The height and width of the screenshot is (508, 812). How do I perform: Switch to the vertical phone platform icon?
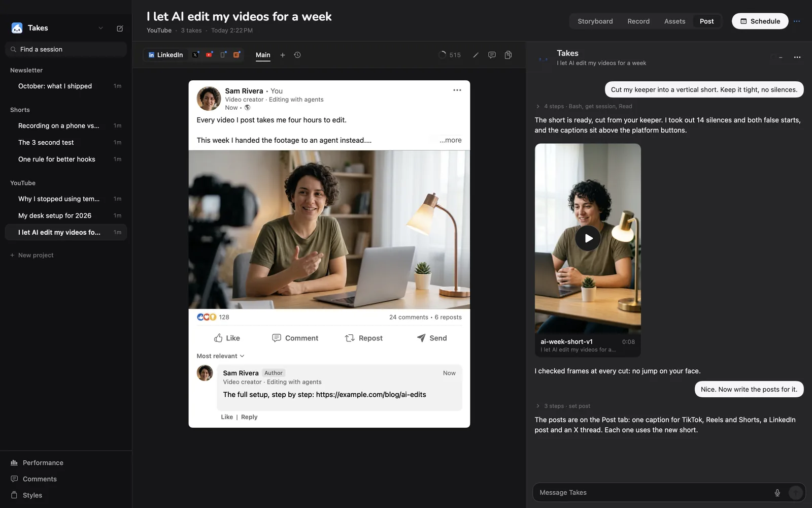coord(223,55)
